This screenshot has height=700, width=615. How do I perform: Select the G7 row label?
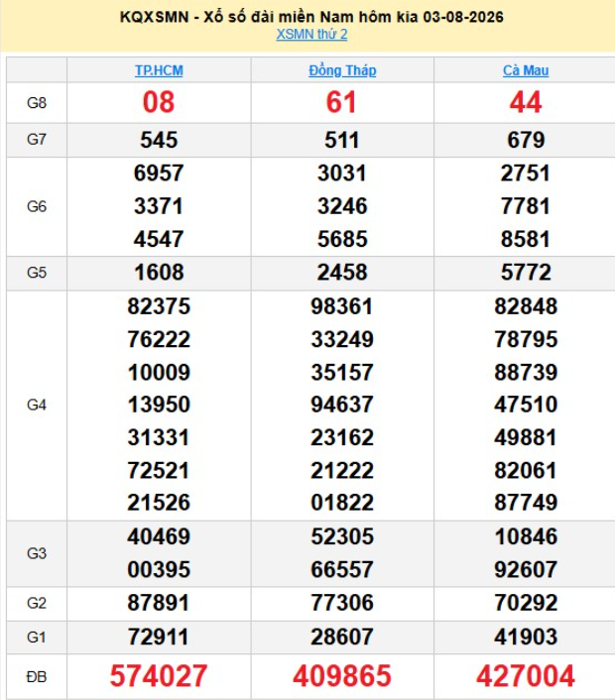point(37,140)
